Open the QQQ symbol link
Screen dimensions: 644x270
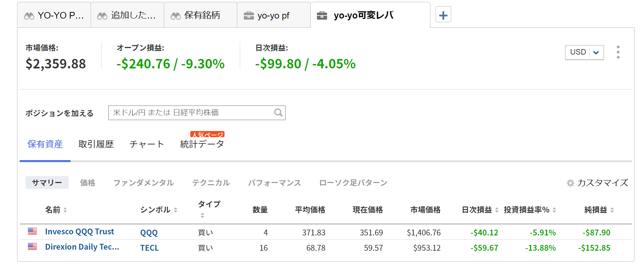[149, 233]
